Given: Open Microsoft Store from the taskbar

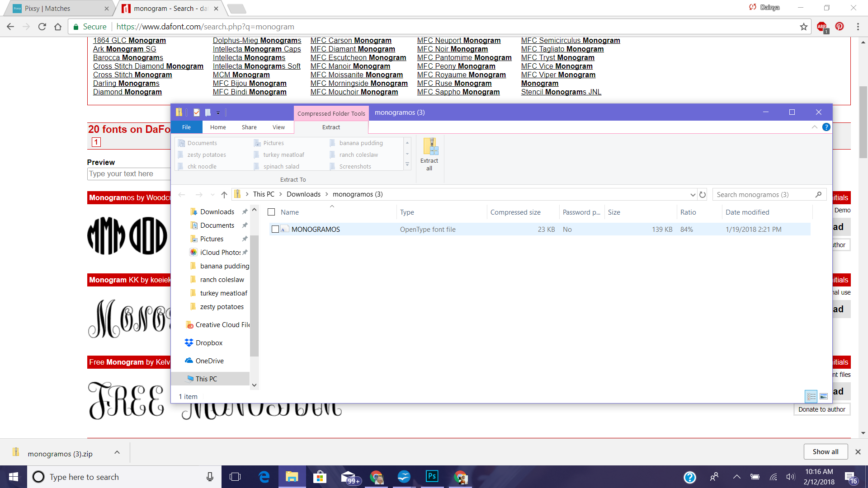Looking at the screenshot, I should click(320, 477).
